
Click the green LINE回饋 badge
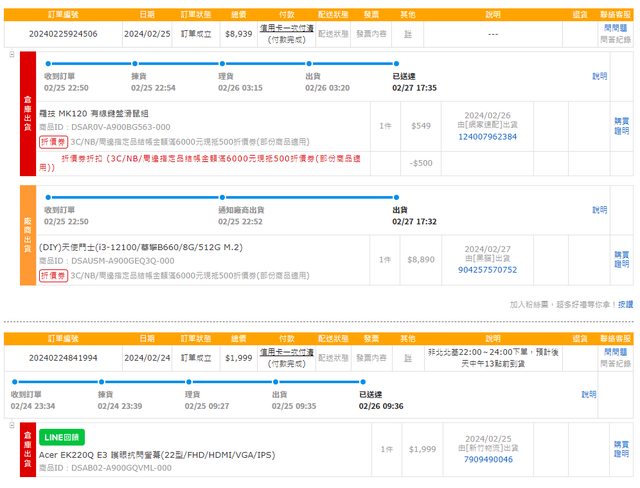pos(62,437)
